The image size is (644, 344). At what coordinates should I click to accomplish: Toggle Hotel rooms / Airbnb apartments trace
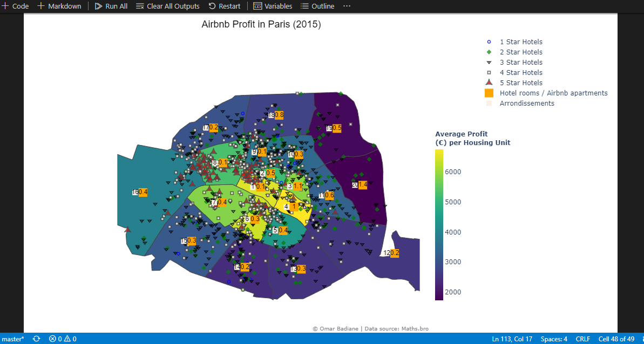click(x=546, y=93)
